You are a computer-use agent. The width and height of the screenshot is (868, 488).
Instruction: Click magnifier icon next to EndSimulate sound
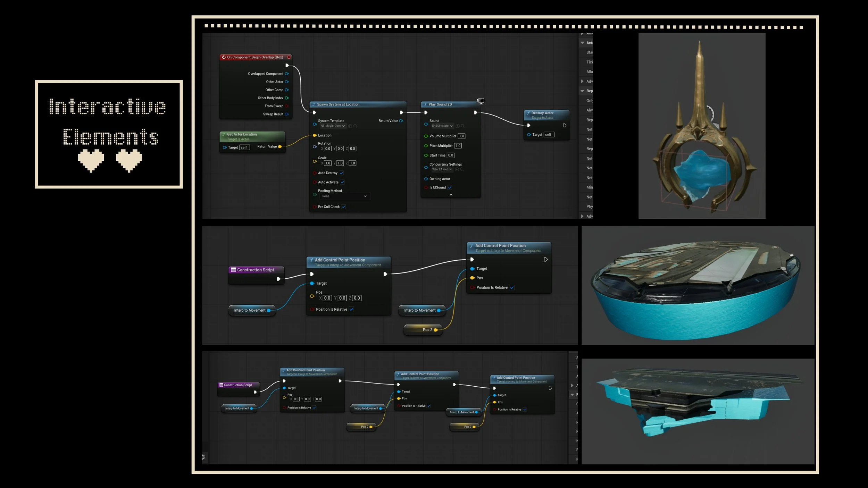462,126
